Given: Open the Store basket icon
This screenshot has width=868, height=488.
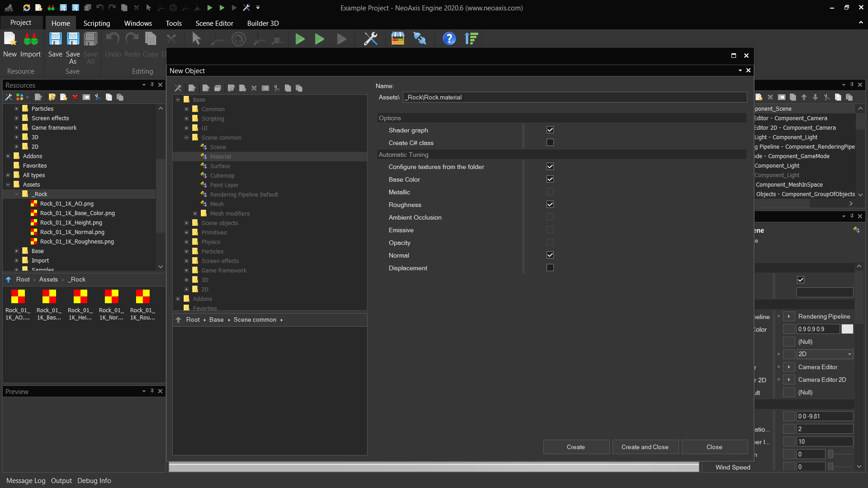Looking at the screenshot, I should [x=397, y=39].
